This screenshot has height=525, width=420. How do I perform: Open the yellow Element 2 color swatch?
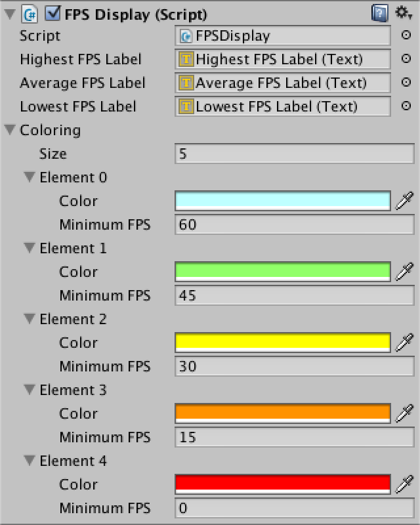click(282, 343)
